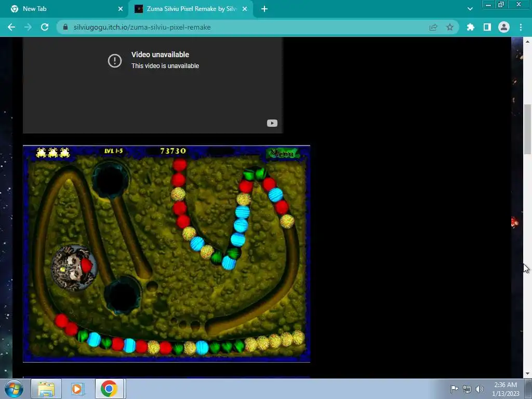Click the first frog life icon

41,153
